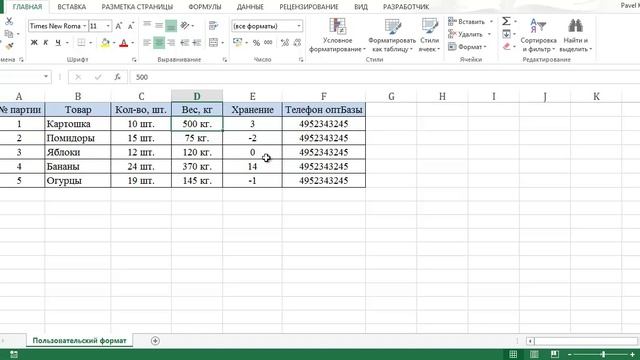
Task: Align cell text right
Action: tap(171, 42)
